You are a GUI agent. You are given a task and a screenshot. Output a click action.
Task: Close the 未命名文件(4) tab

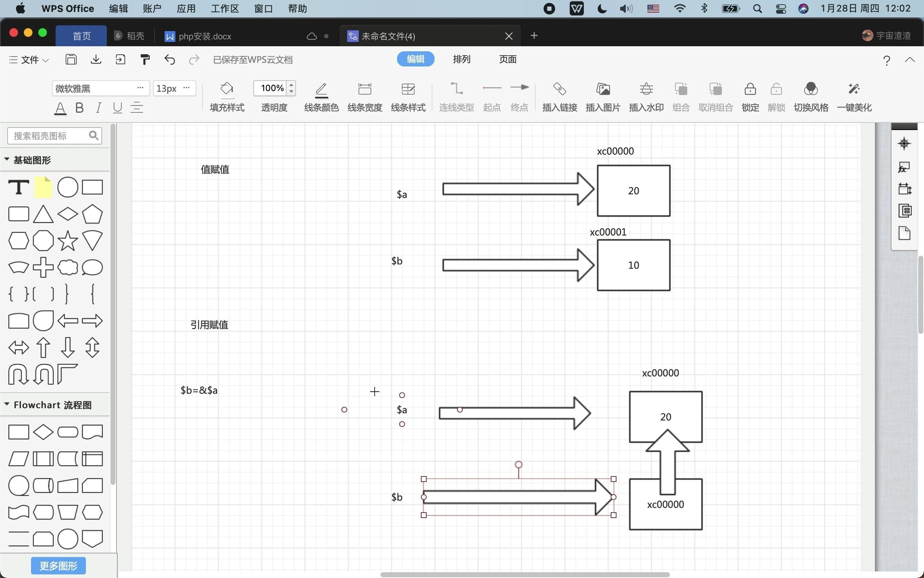point(509,36)
